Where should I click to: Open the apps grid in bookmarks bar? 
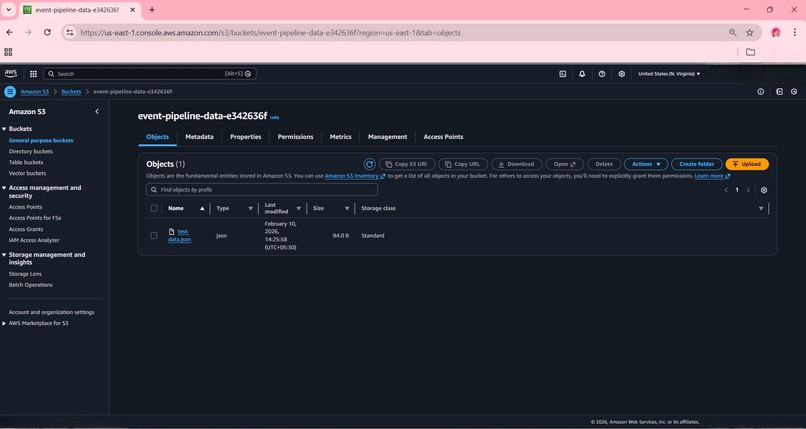click(8, 52)
